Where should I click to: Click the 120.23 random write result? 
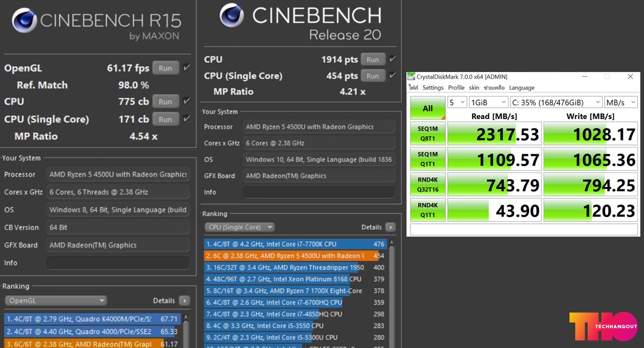point(591,210)
